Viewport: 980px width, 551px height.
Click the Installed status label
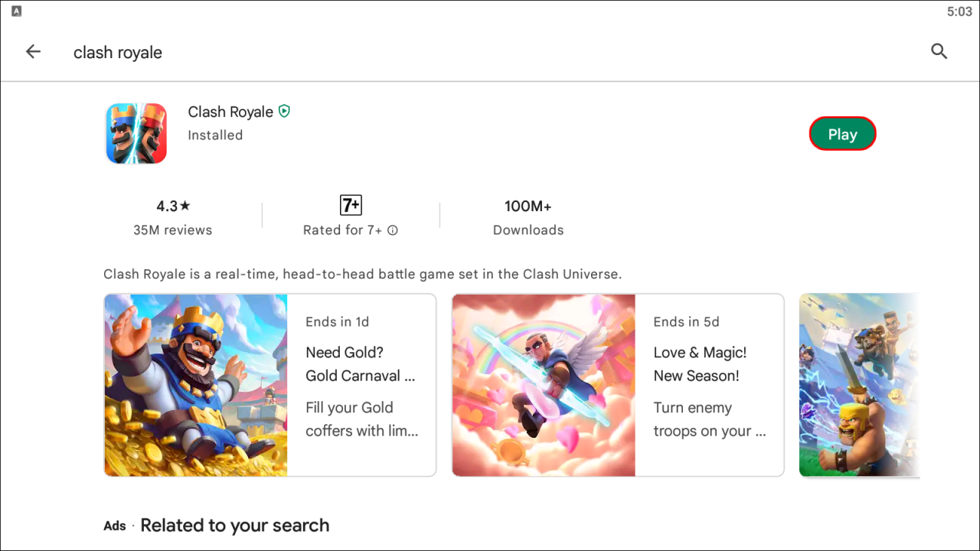(215, 135)
